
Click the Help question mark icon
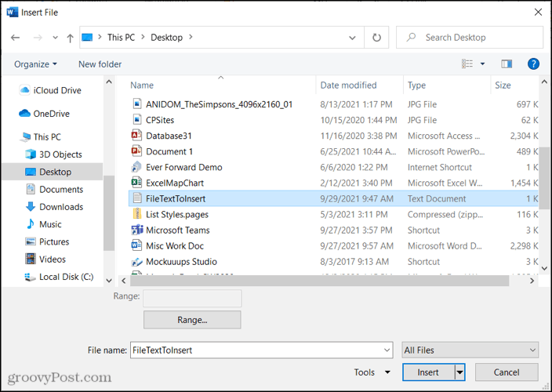pyautogui.click(x=533, y=64)
